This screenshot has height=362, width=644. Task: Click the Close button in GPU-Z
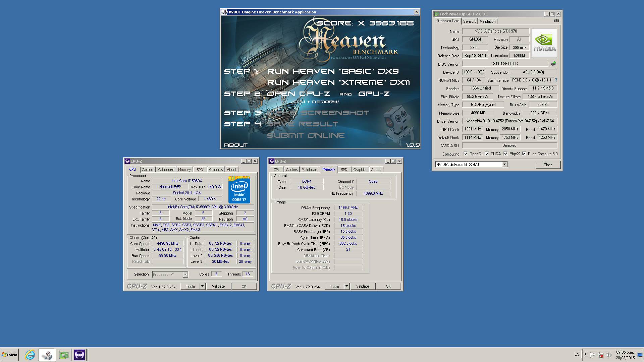[548, 165]
